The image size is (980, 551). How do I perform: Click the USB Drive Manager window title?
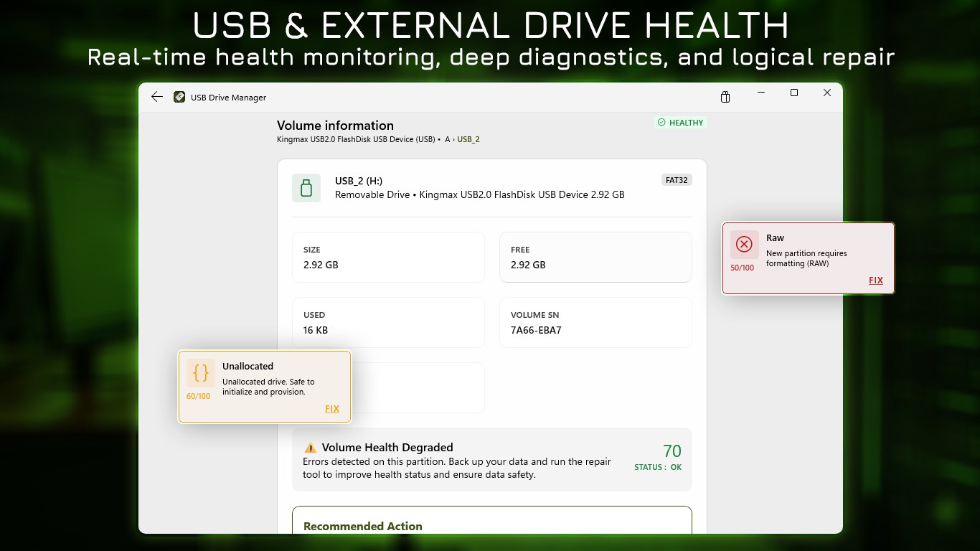(x=228, y=98)
